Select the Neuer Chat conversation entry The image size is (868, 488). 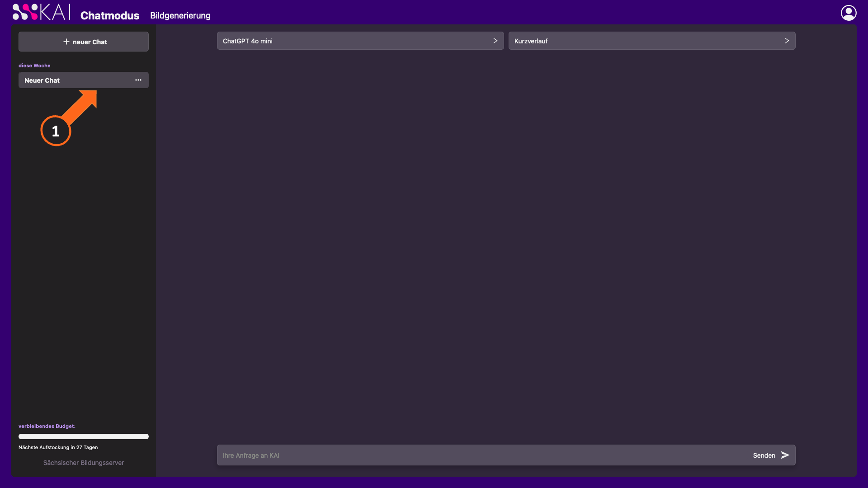[84, 80]
